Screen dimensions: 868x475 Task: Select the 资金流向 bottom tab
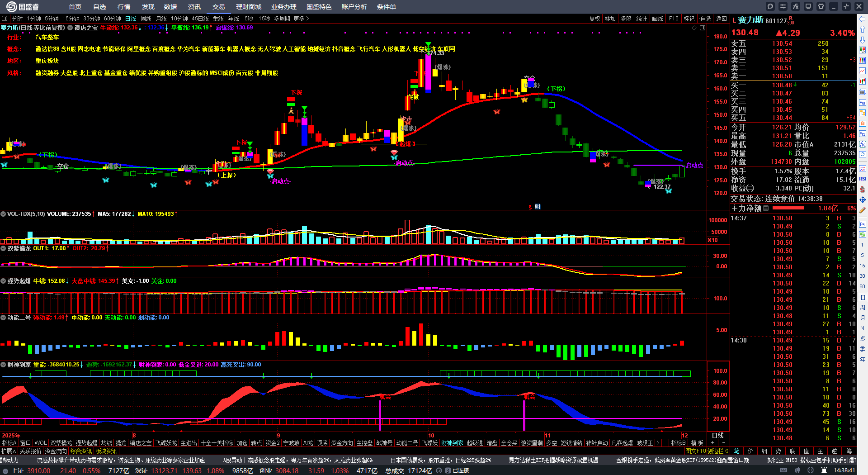pos(56,451)
